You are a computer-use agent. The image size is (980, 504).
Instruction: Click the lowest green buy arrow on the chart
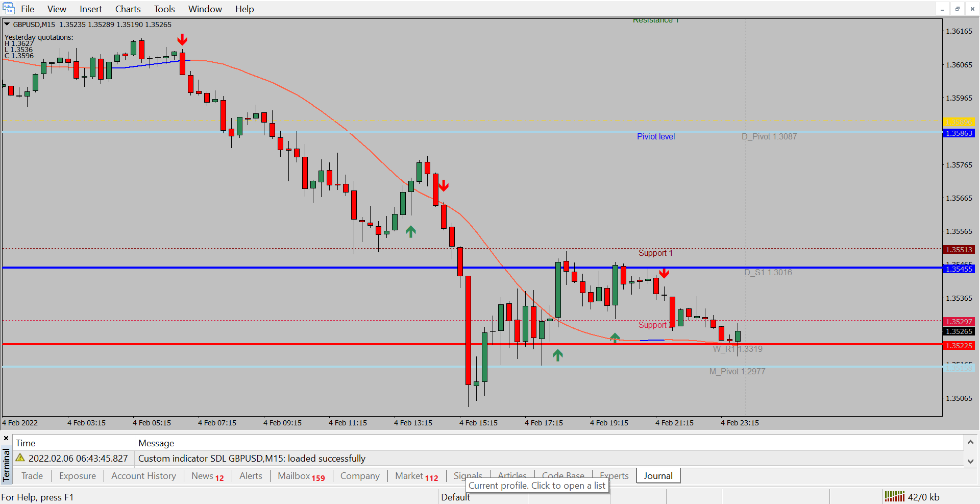tap(557, 355)
